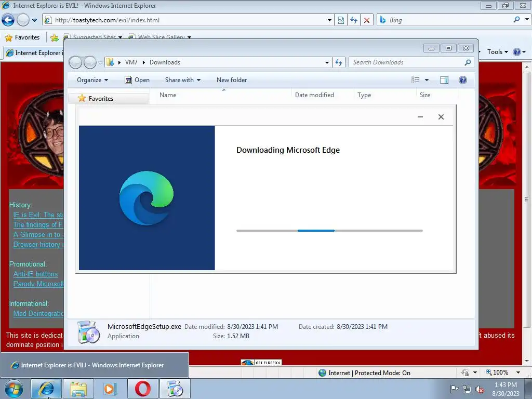Click the Windows Start orb
This screenshot has height=399, width=532.
(14, 389)
